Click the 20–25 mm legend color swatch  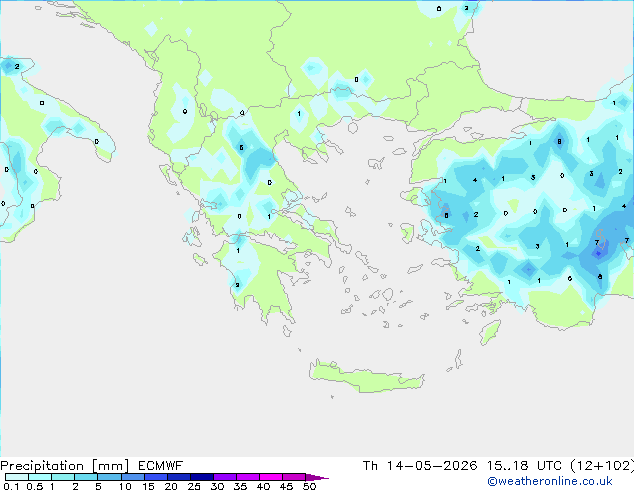(x=179, y=477)
